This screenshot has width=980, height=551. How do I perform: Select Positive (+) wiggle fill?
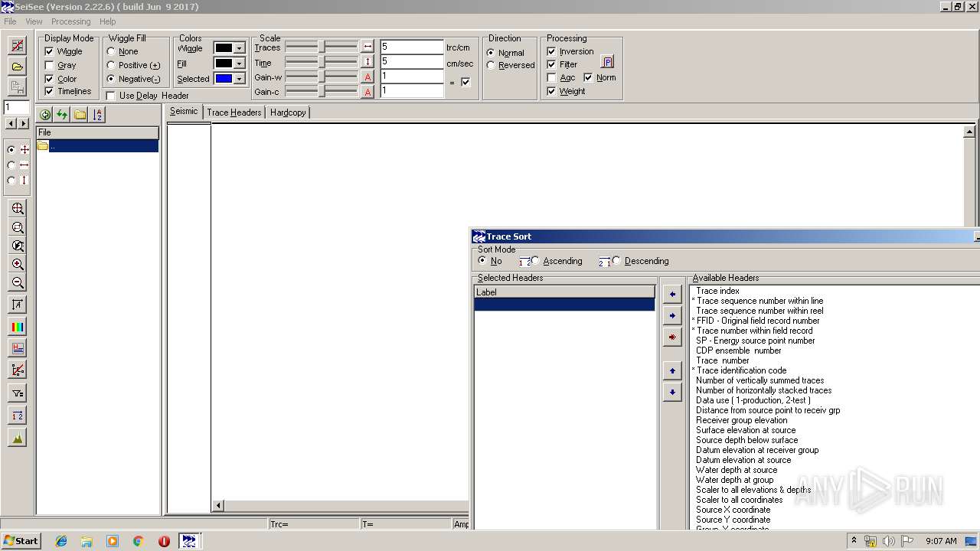click(x=111, y=65)
